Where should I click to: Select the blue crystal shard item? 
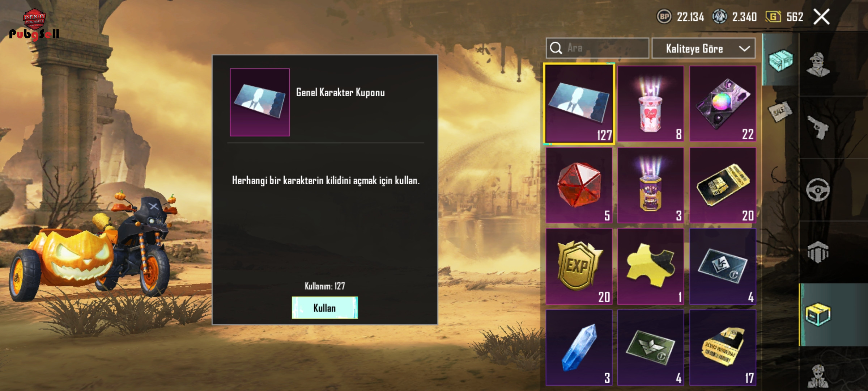click(x=579, y=348)
